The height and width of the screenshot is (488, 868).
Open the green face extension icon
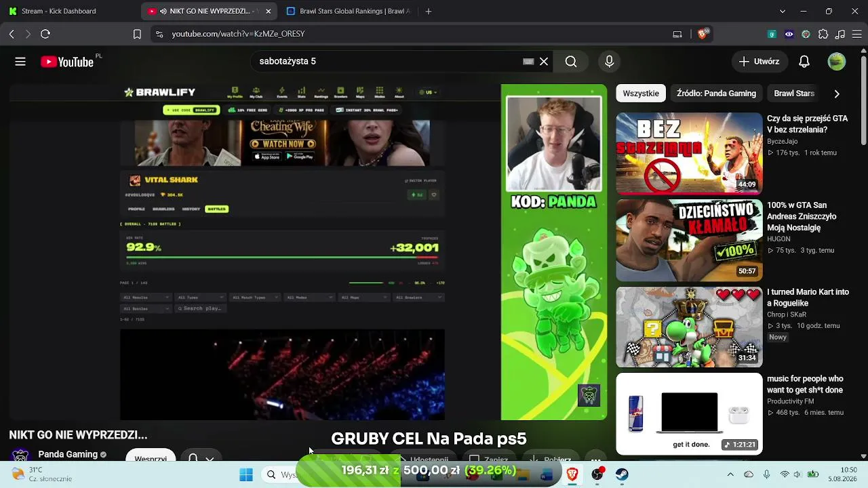(x=806, y=34)
